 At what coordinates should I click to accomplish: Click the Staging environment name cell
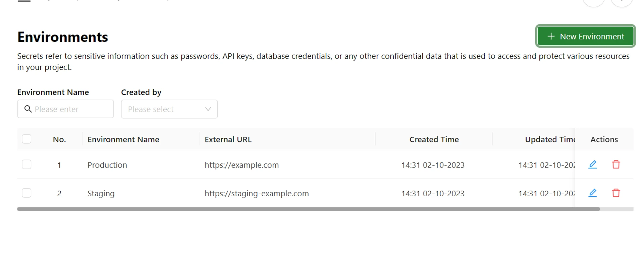(x=101, y=193)
